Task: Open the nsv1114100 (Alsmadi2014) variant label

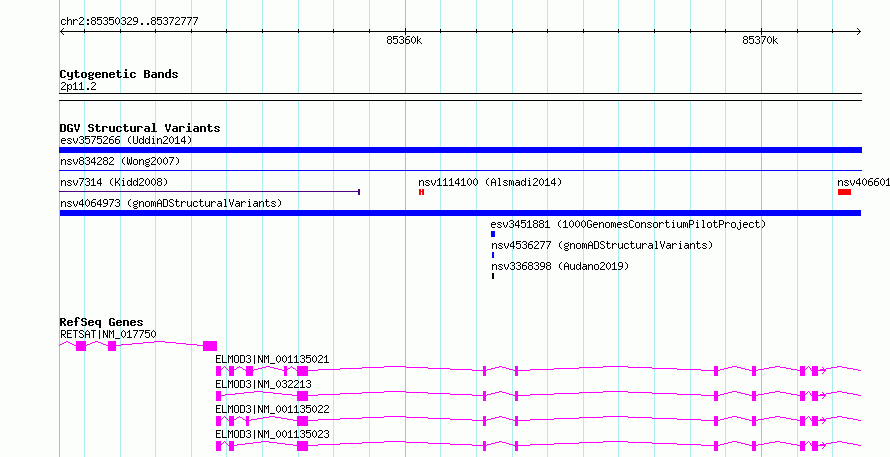Action: coord(490,182)
